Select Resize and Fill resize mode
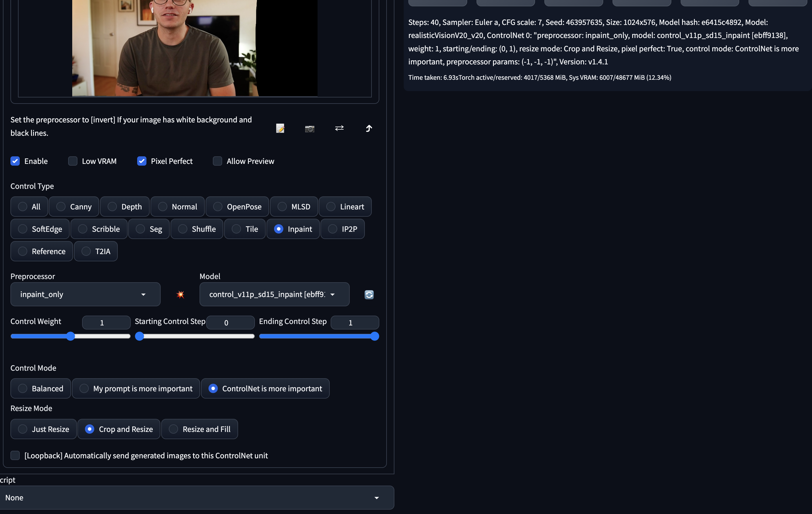Screen dimensions: 812x514 coord(200,429)
